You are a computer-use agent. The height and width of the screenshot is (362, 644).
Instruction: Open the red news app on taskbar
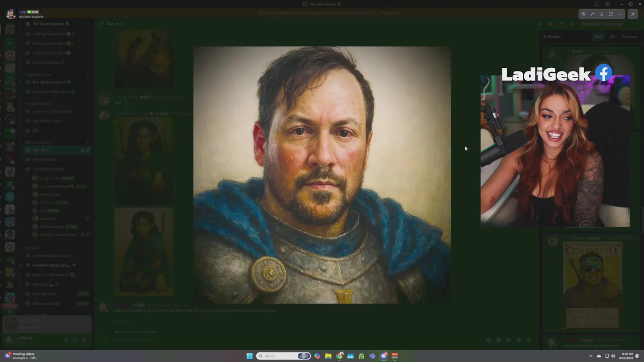395,356
